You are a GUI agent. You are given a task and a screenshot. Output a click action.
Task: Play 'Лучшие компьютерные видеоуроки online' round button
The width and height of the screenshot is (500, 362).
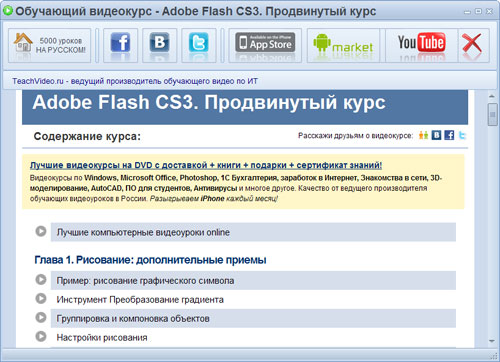click(x=41, y=231)
